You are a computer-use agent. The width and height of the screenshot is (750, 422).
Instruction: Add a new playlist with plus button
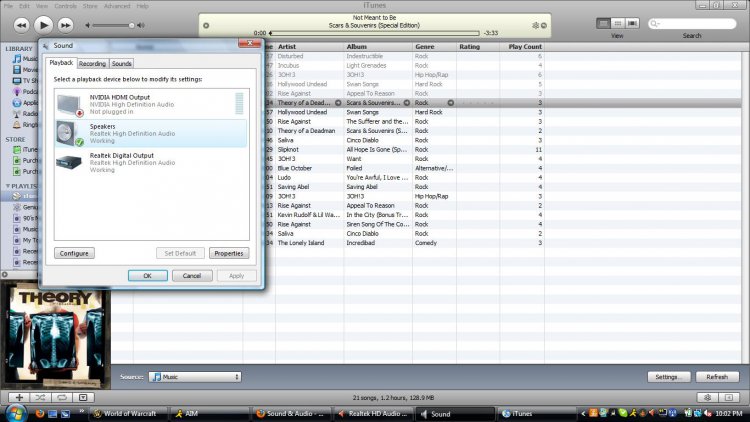19,397
